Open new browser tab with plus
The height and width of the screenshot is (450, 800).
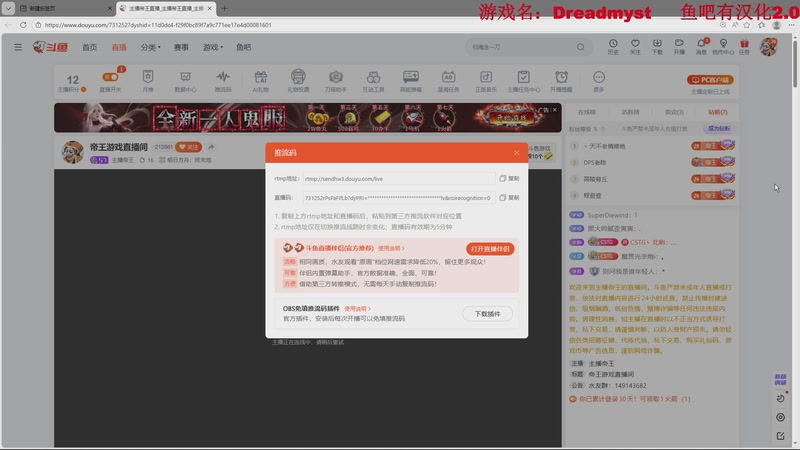224,8
